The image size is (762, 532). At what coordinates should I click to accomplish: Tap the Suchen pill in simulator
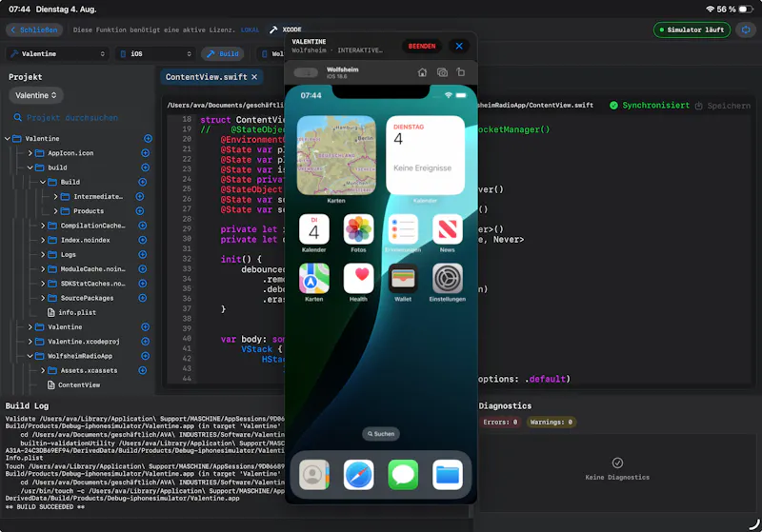point(381,433)
